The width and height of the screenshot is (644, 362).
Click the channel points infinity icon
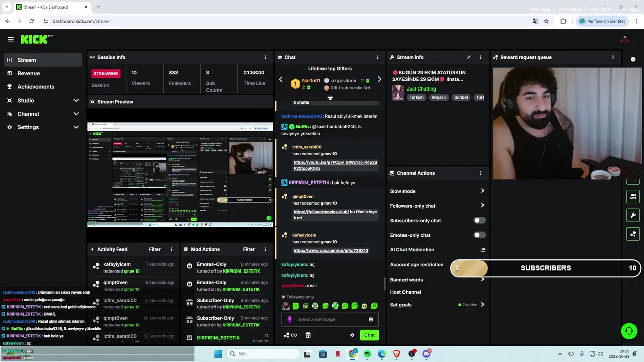[x=291, y=335]
